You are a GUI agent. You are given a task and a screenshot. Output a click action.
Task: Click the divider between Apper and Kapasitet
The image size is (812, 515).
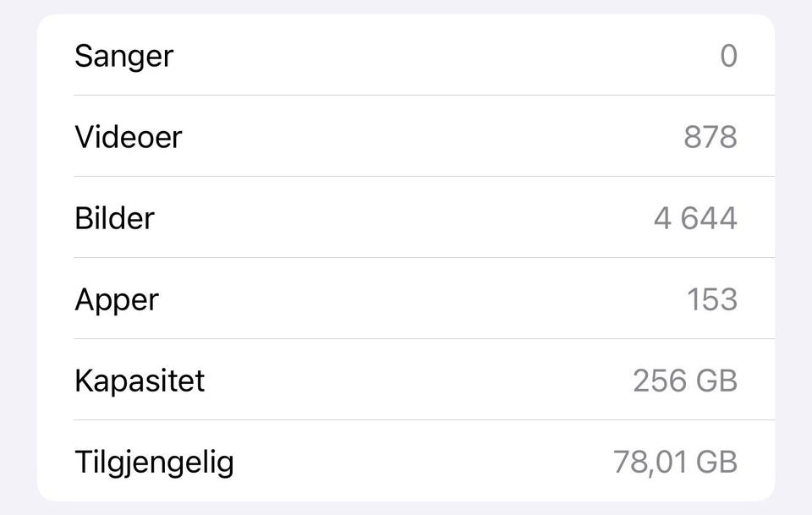click(424, 338)
